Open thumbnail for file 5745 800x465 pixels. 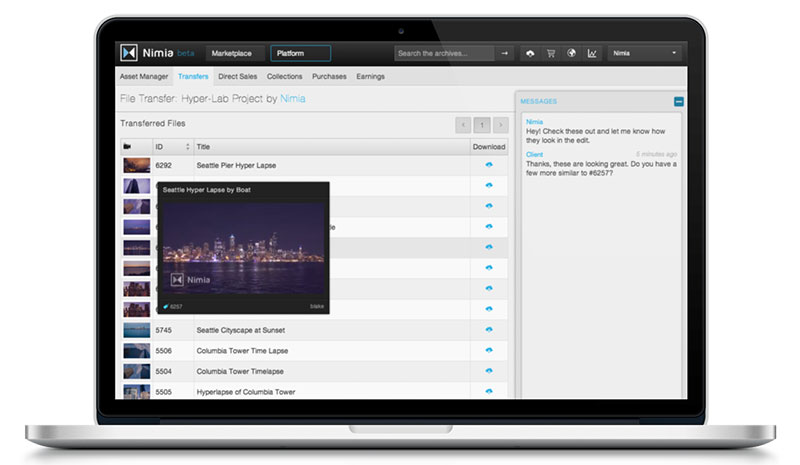coord(137,330)
